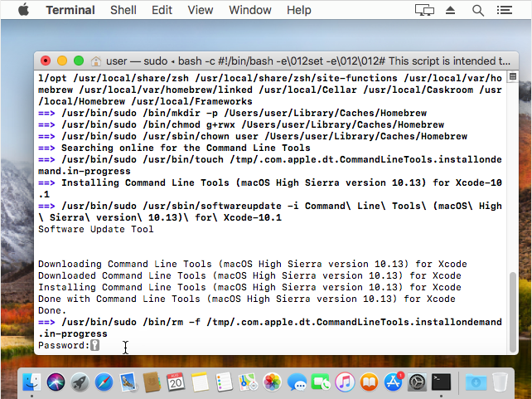Open the Terminal application menu

pyautogui.click(x=70, y=10)
